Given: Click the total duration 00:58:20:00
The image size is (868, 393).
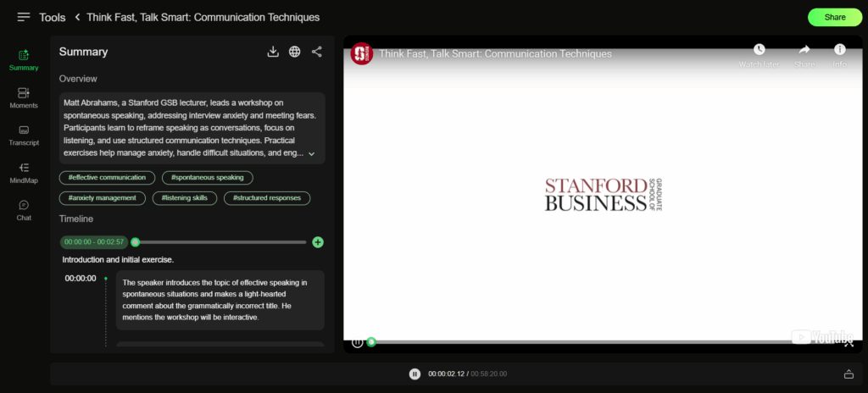Looking at the screenshot, I should coord(489,374).
